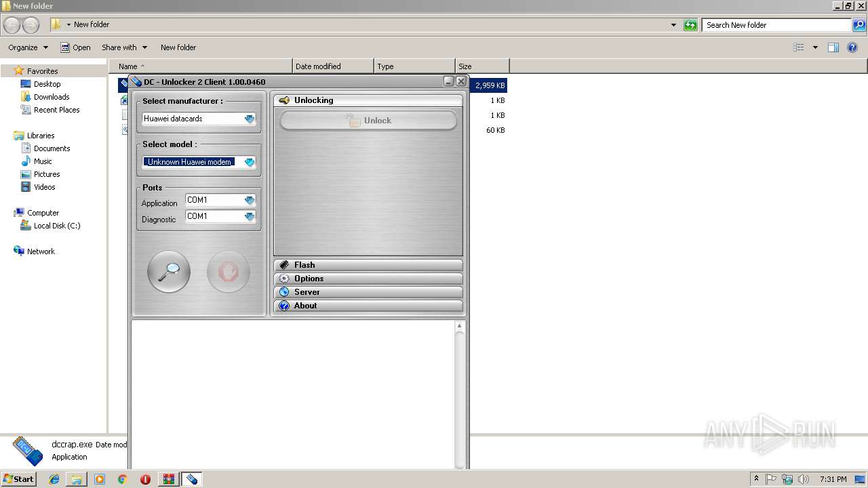
Task: Sort by the Size column header
Action: click(x=482, y=66)
